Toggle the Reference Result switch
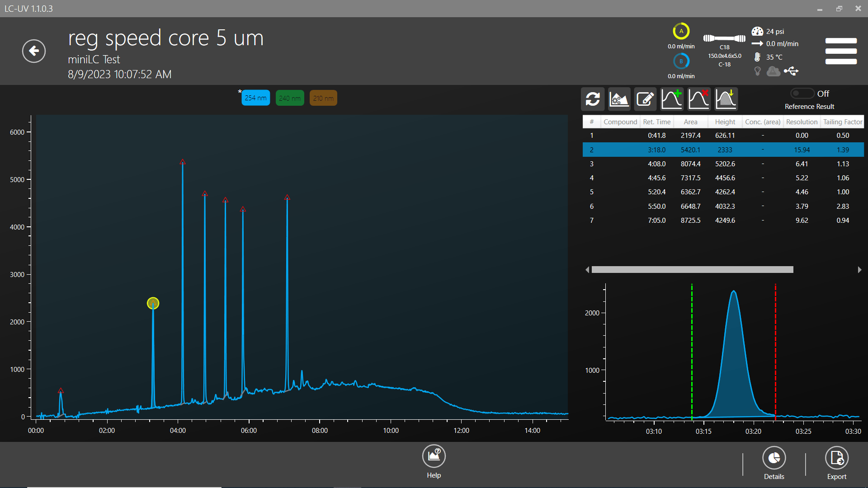This screenshot has height=488, width=868. (x=802, y=94)
